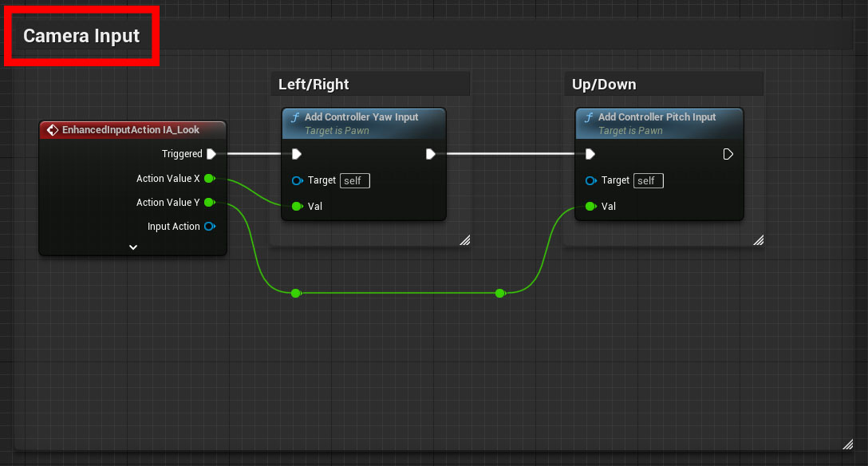Click the Val label on Yaw Input node
The width and height of the screenshot is (868, 466).
tap(315, 207)
